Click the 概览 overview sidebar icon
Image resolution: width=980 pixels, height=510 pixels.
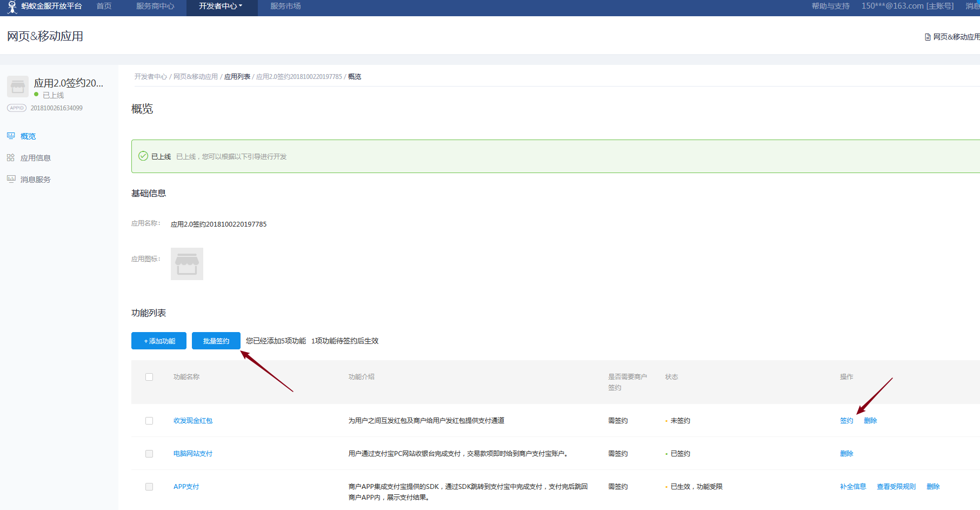coord(11,136)
